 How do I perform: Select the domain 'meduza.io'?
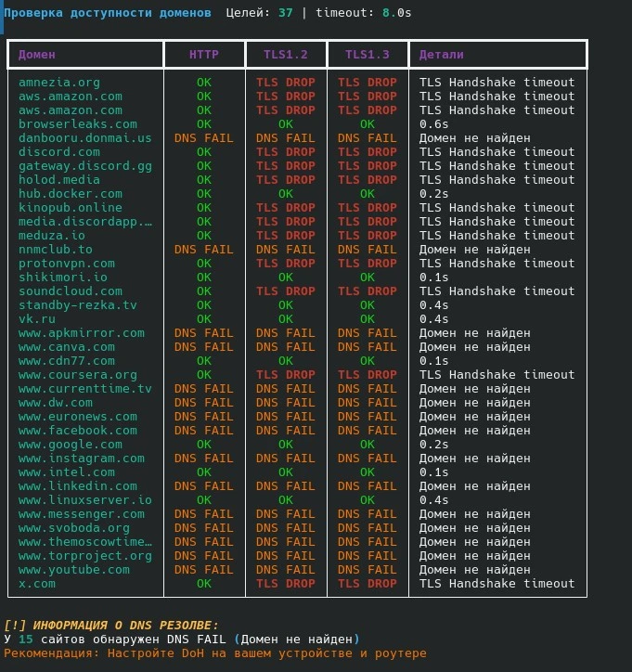pyautogui.click(x=51, y=235)
